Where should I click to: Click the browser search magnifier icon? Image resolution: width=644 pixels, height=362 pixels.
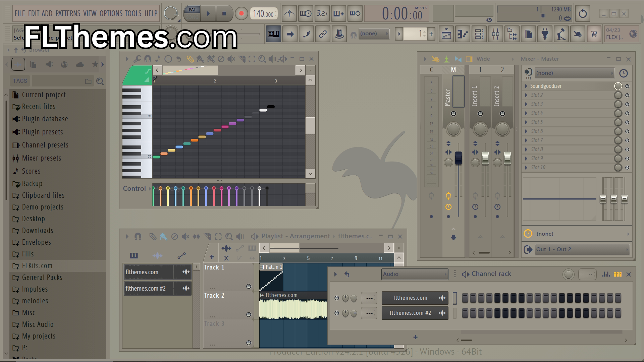[100, 81]
